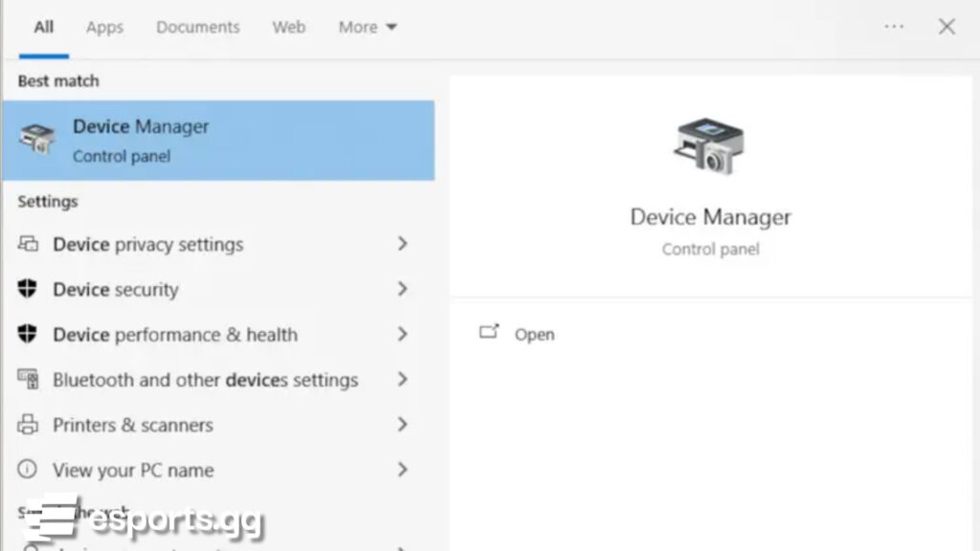Select the Device Manager best match result
This screenshot has height=551, width=980.
click(x=225, y=140)
